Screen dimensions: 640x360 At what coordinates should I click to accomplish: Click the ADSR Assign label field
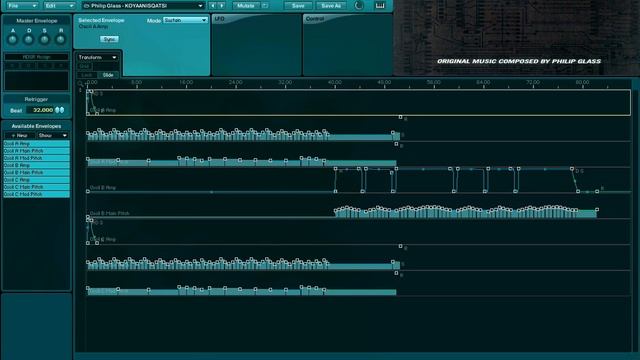(x=36, y=57)
